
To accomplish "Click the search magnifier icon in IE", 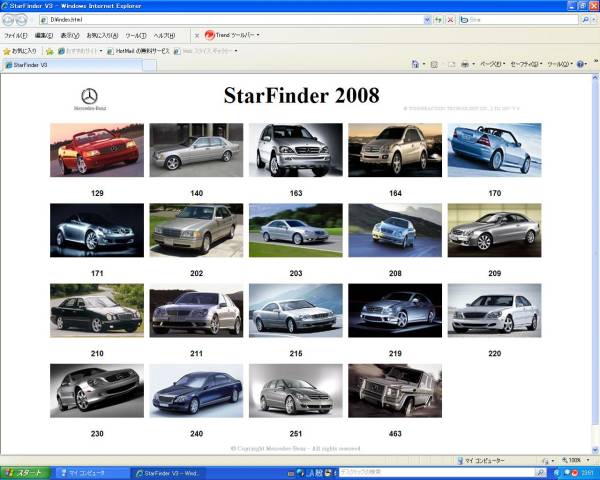I will (x=584, y=20).
